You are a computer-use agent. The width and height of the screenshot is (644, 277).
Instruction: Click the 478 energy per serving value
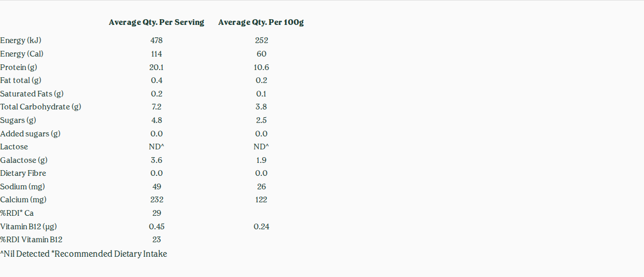(157, 40)
